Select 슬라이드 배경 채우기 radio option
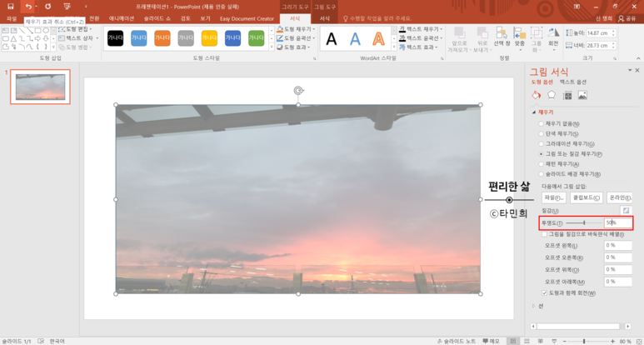This screenshot has width=644, height=345. [x=541, y=174]
